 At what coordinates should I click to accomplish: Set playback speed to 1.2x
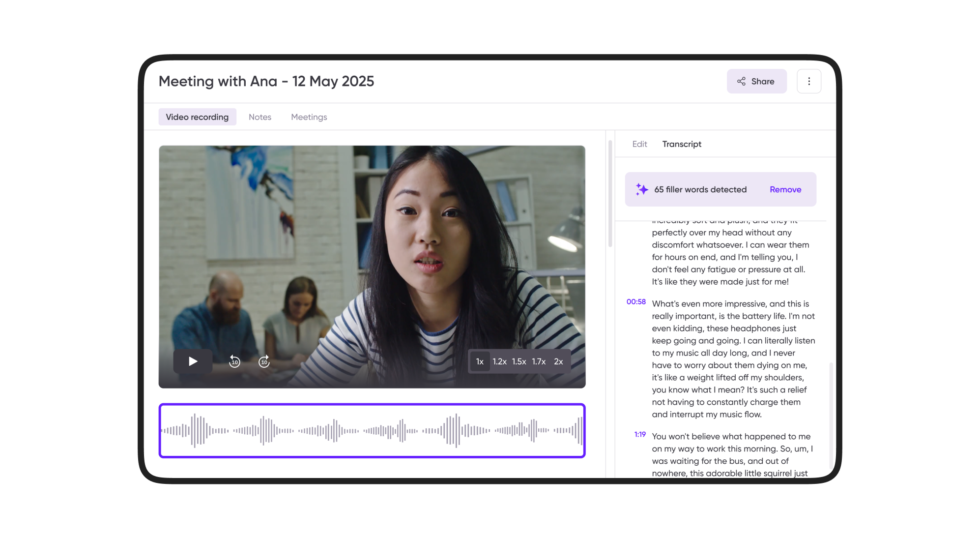click(499, 361)
